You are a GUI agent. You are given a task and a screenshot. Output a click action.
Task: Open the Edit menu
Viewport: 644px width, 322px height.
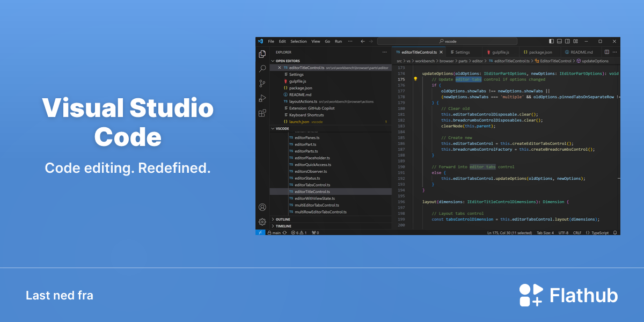pos(282,41)
